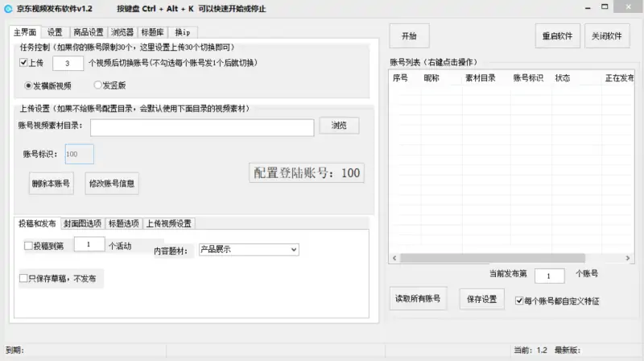
Task: Open the 上传视频设置 tab
Action: tap(170, 223)
